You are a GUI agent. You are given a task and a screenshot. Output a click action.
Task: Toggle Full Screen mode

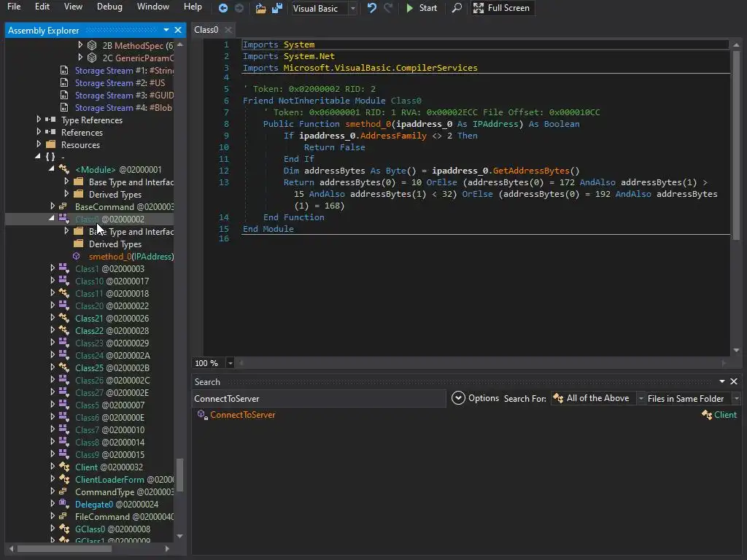(501, 8)
